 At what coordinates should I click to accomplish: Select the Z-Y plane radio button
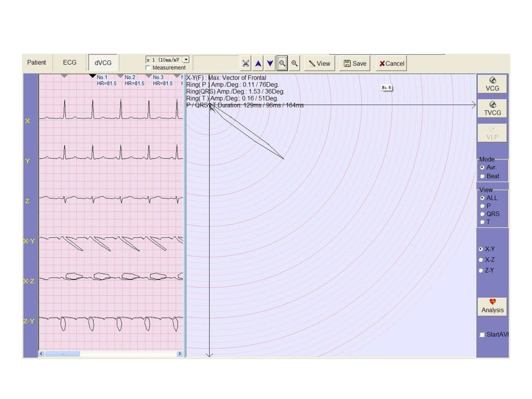point(481,270)
